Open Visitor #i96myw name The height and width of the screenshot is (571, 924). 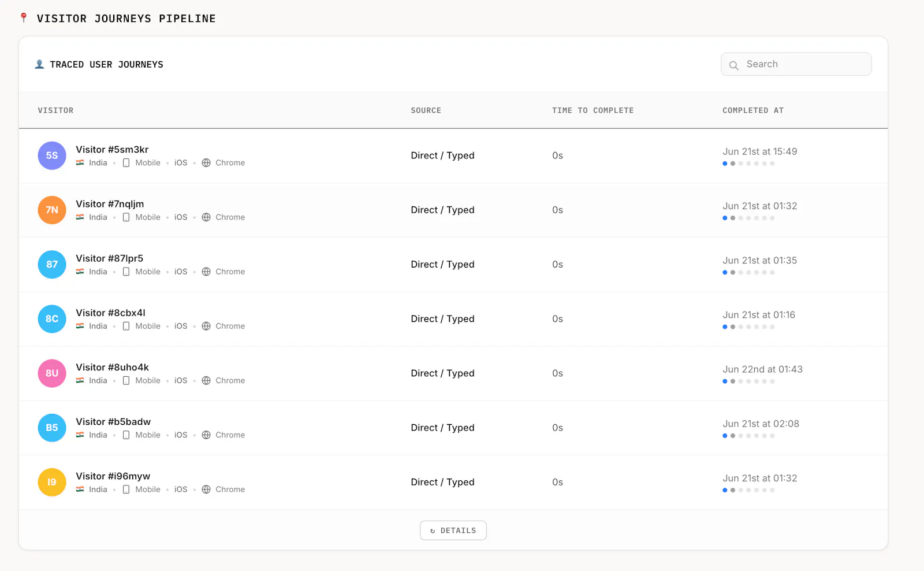coord(113,476)
